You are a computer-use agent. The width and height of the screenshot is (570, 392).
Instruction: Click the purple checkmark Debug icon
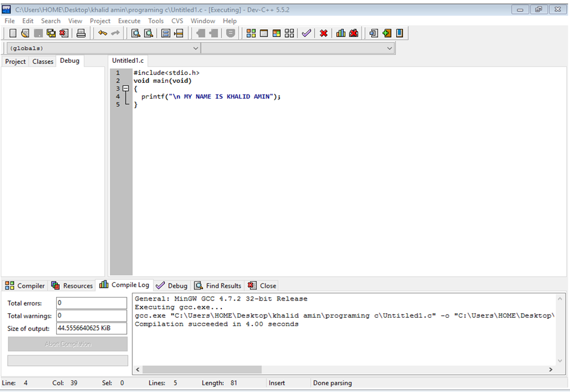pos(307,34)
